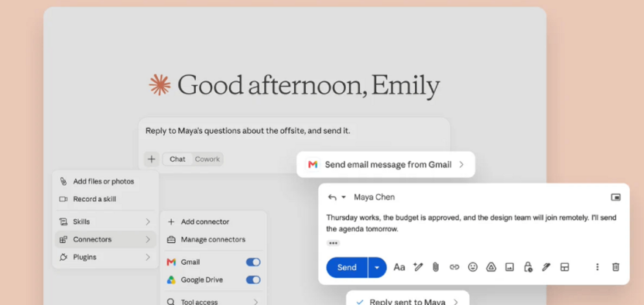644x305 pixels.
Task: Click the Connectors grid icon
Action: tap(63, 240)
